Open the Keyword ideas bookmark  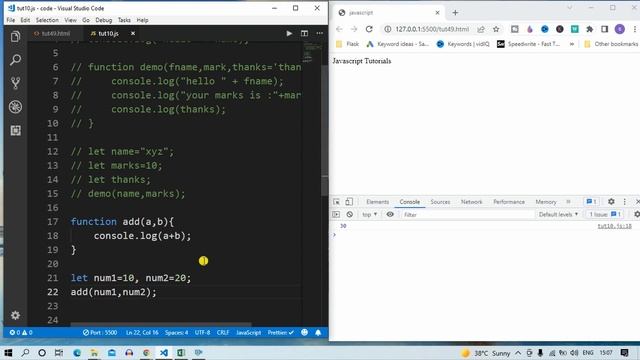point(398,44)
